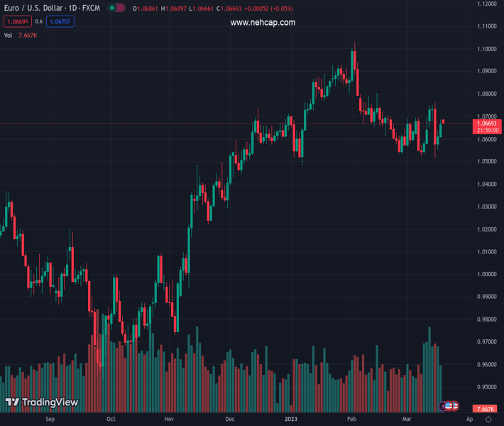
Task: Click the Oct label on time axis
Action: coord(111,420)
